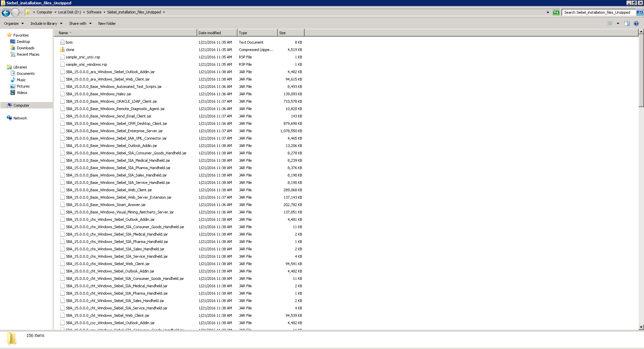
Task: Expand dropdown arrow after Computer breadcrumb
Action: pos(55,12)
